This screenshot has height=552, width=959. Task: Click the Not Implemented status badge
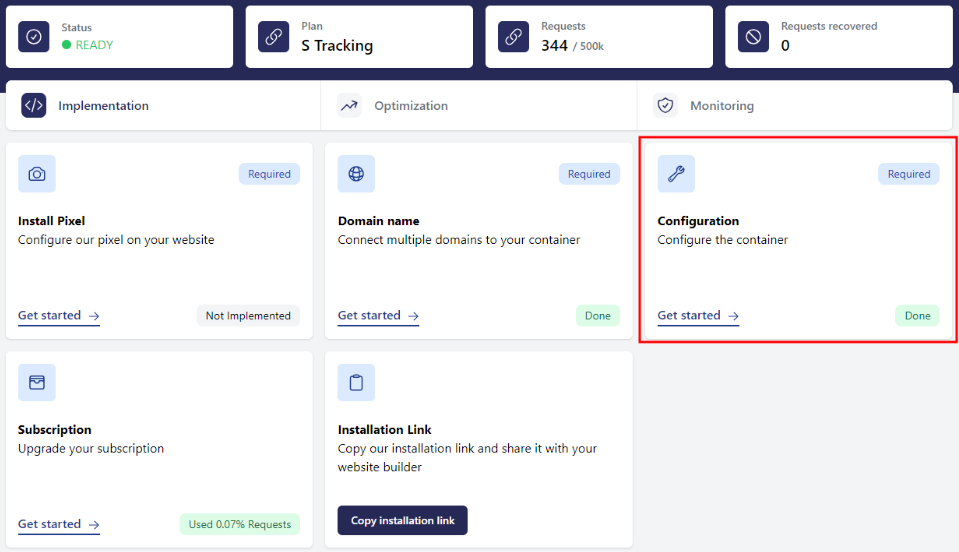click(248, 316)
